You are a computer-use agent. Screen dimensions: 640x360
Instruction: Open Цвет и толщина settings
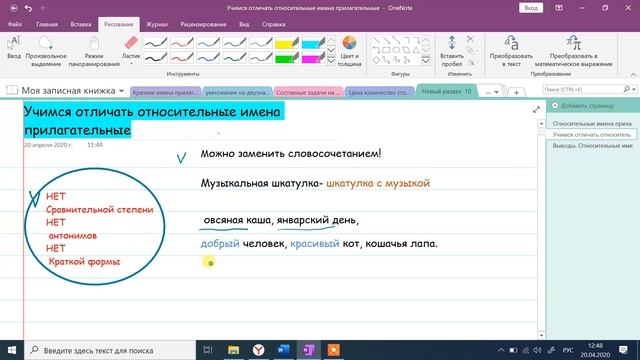(349, 51)
